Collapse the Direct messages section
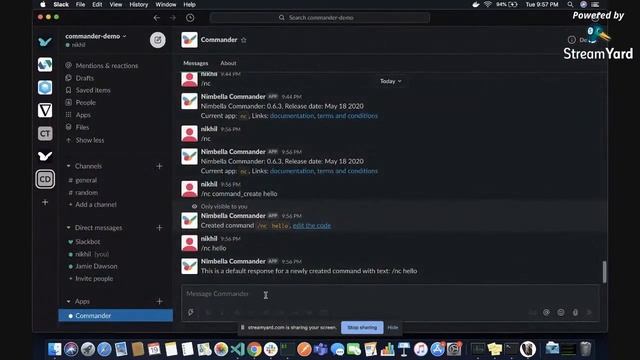The height and width of the screenshot is (360, 640). tap(69, 228)
